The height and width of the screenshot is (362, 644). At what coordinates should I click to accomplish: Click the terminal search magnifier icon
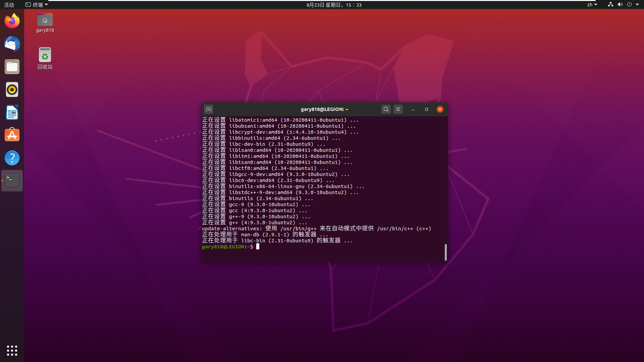coord(386,109)
